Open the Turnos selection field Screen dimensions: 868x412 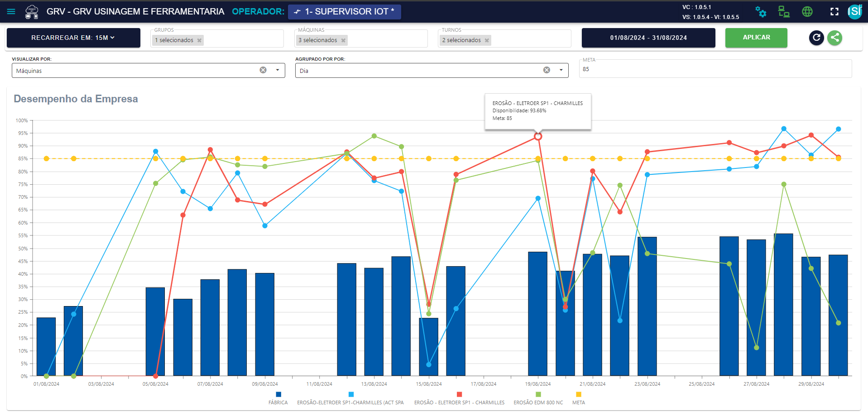coord(504,39)
